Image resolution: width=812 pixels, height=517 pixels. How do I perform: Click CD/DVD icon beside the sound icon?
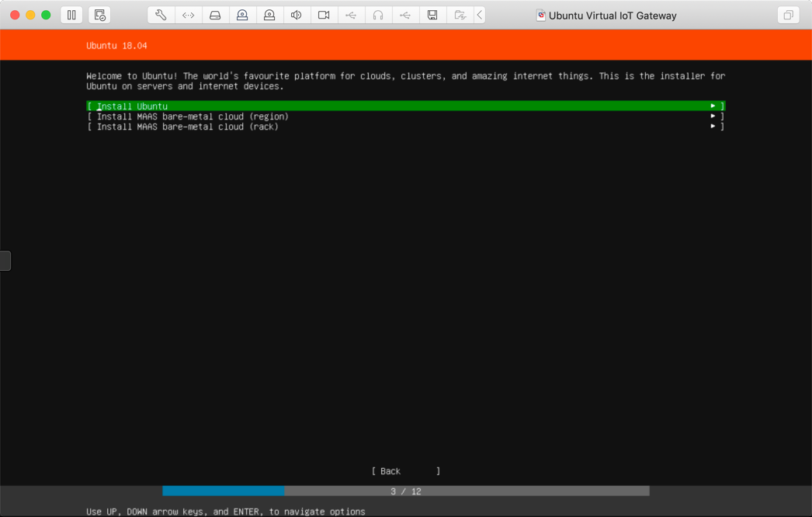(x=269, y=15)
